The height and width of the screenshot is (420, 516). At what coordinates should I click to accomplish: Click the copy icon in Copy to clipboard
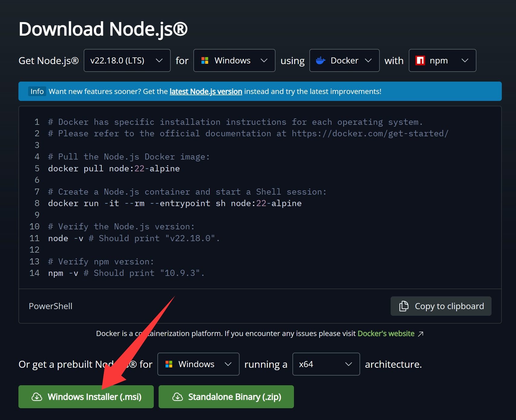[404, 306]
